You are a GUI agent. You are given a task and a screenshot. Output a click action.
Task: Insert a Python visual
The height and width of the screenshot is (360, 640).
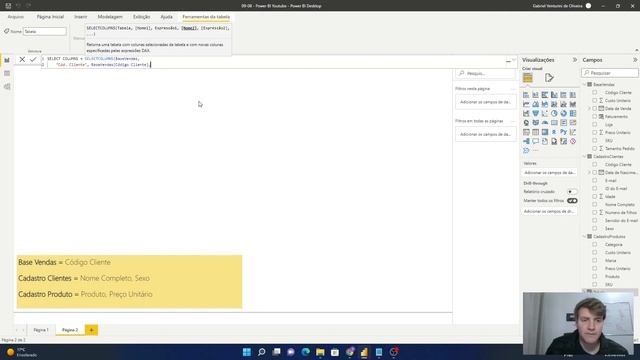point(564,132)
